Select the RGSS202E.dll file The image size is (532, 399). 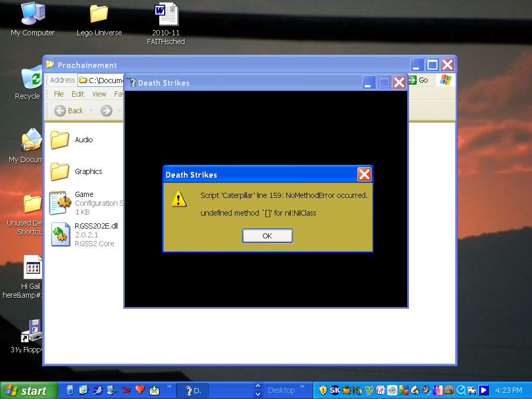(84, 234)
